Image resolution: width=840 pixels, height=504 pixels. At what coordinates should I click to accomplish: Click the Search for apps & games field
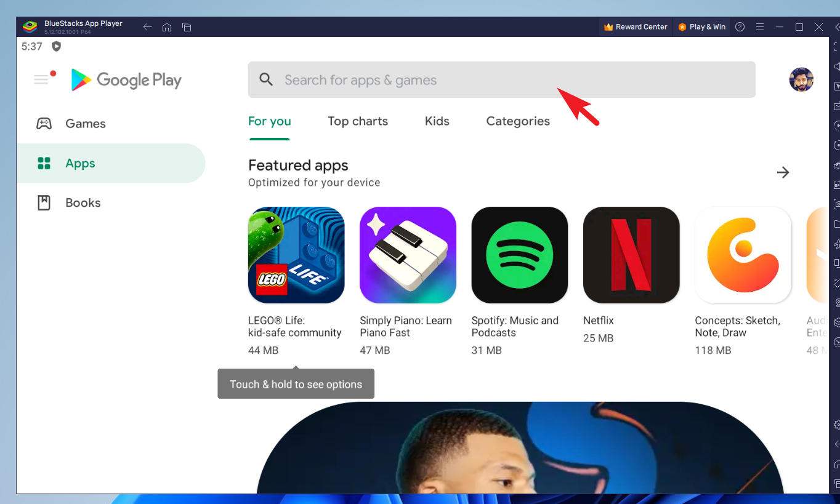point(502,79)
